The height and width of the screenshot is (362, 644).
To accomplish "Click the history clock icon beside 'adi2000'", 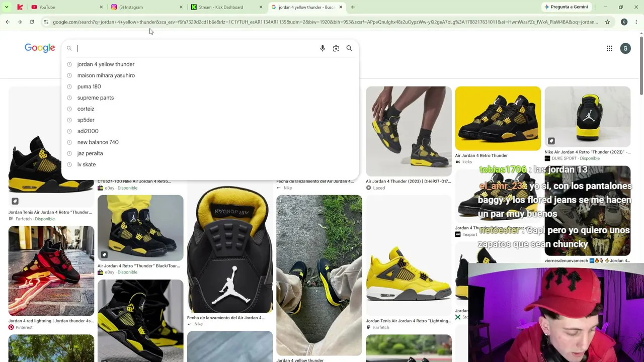I will [69, 131].
